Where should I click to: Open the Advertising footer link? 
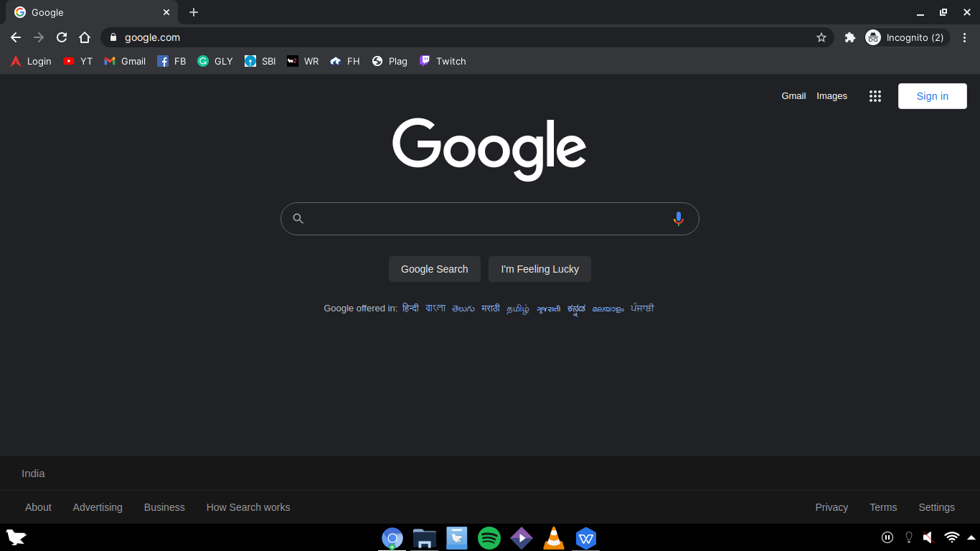[x=98, y=507]
